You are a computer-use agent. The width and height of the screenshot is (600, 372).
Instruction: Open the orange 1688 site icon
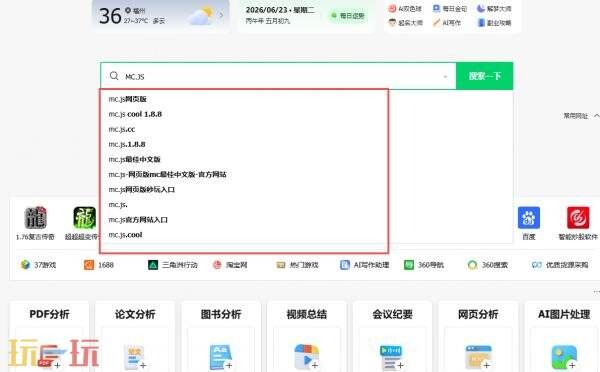(89, 264)
